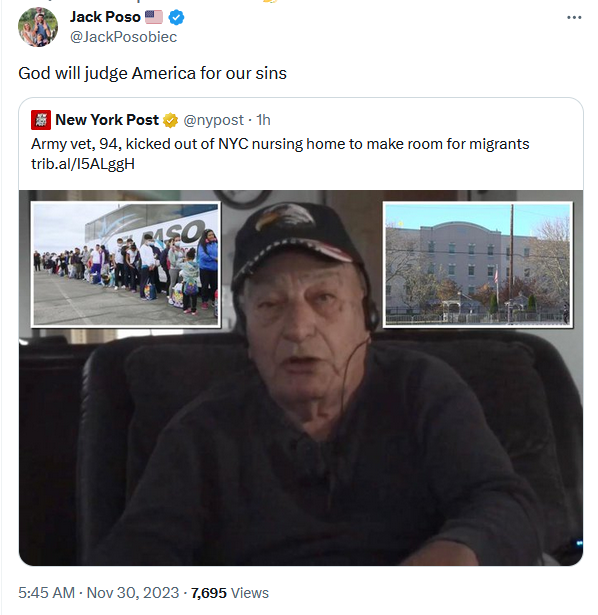Open the quoted tweet headline text

pyautogui.click(x=280, y=144)
